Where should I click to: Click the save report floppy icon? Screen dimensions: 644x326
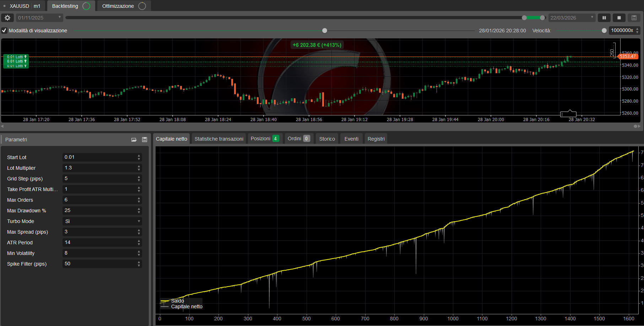pos(634,18)
